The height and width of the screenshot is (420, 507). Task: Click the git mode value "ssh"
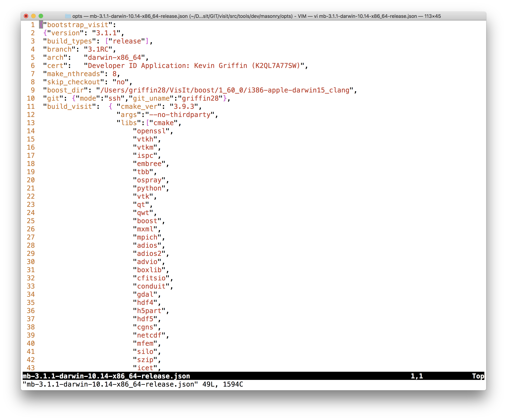tap(114, 98)
